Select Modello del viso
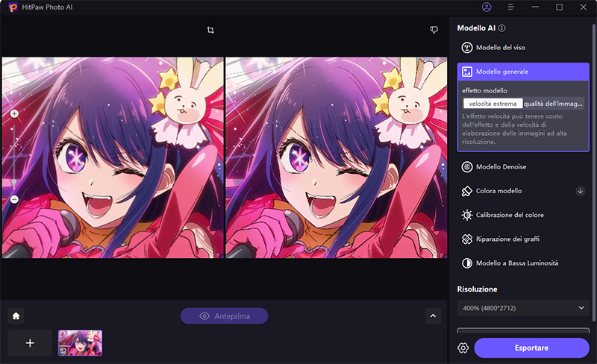Image resolution: width=597 pixels, height=364 pixels. tap(499, 48)
